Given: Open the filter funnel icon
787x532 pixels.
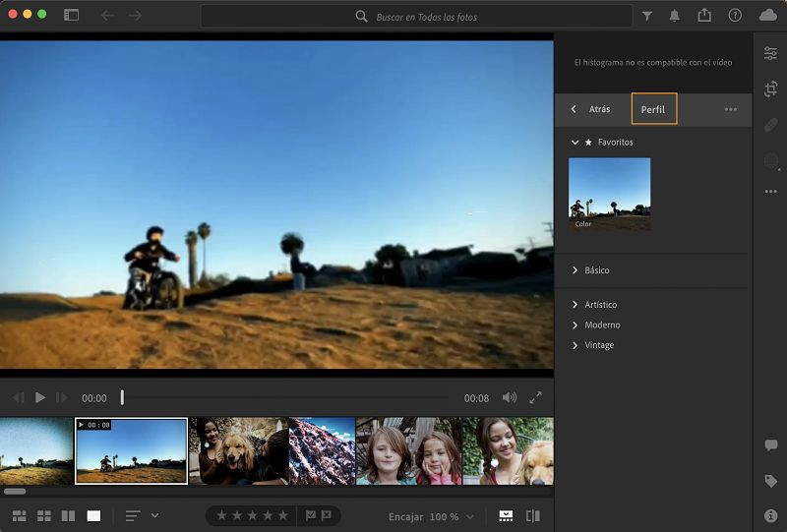Looking at the screenshot, I should pyautogui.click(x=647, y=16).
